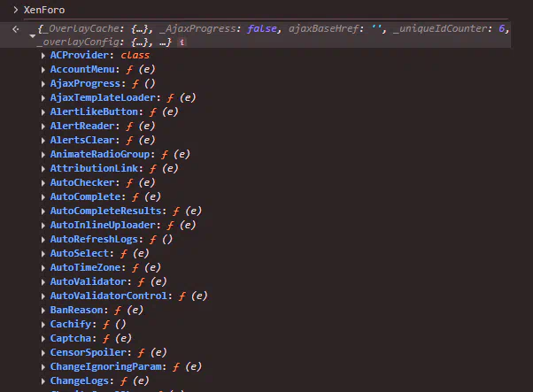Expand the AlertsClear property
The width and height of the screenshot is (533, 392).
[x=43, y=141]
